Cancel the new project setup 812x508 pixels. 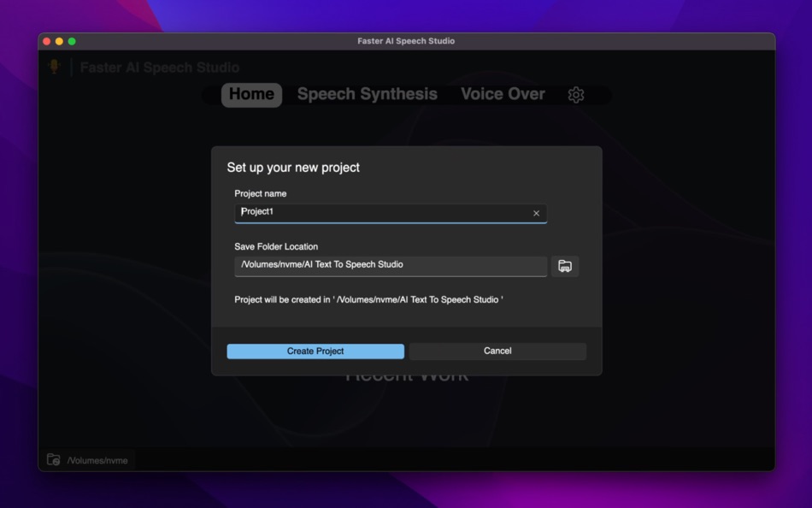pyautogui.click(x=497, y=351)
